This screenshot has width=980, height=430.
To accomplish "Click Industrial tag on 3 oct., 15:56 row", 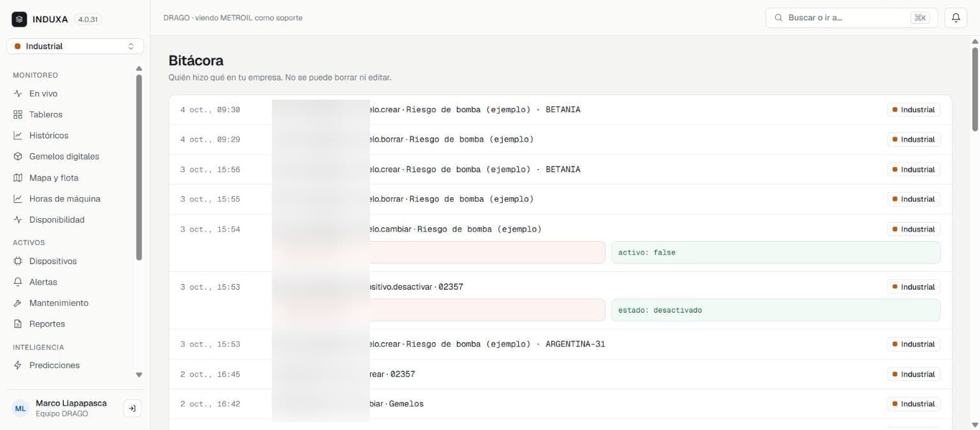I will tap(914, 170).
